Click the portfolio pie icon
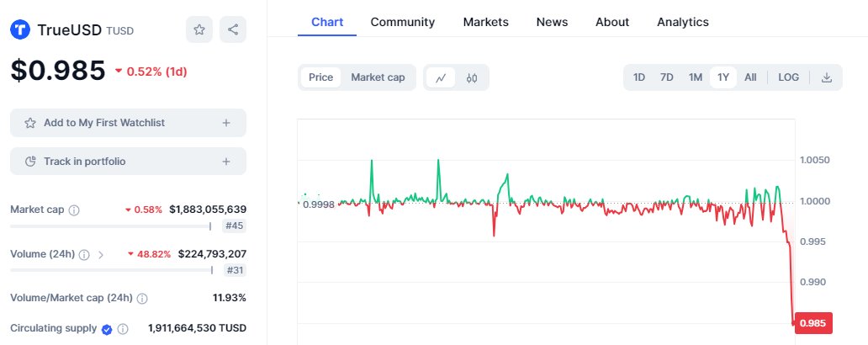Screen dimensions: 868x345 click(x=30, y=162)
